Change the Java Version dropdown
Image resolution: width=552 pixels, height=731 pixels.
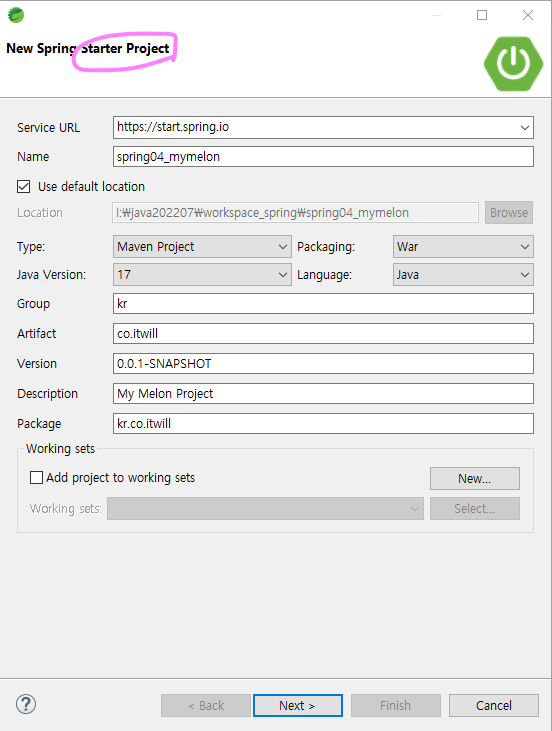[x=202, y=275]
